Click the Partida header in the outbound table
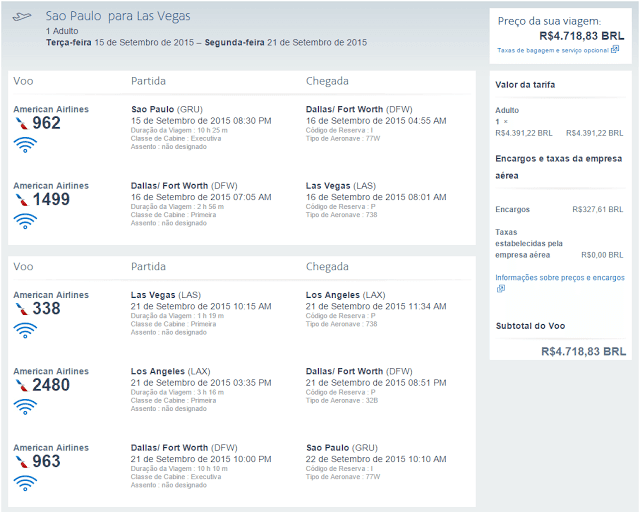640x512 pixels. coord(149,81)
